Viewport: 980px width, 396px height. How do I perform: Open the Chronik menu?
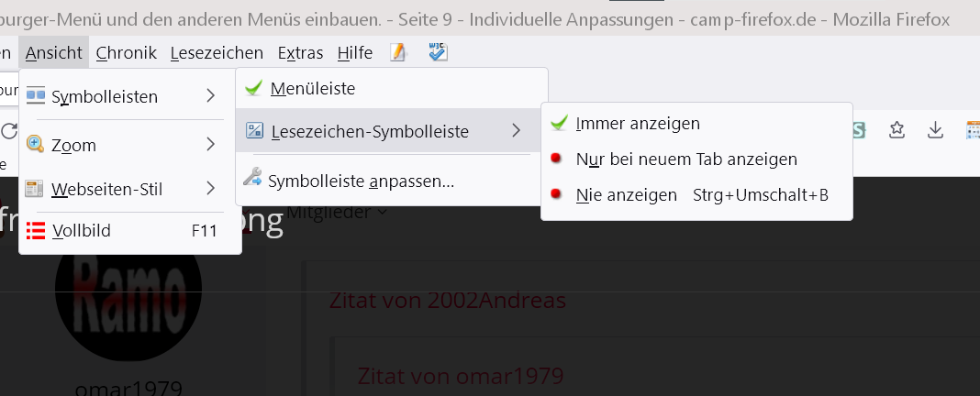(x=126, y=53)
